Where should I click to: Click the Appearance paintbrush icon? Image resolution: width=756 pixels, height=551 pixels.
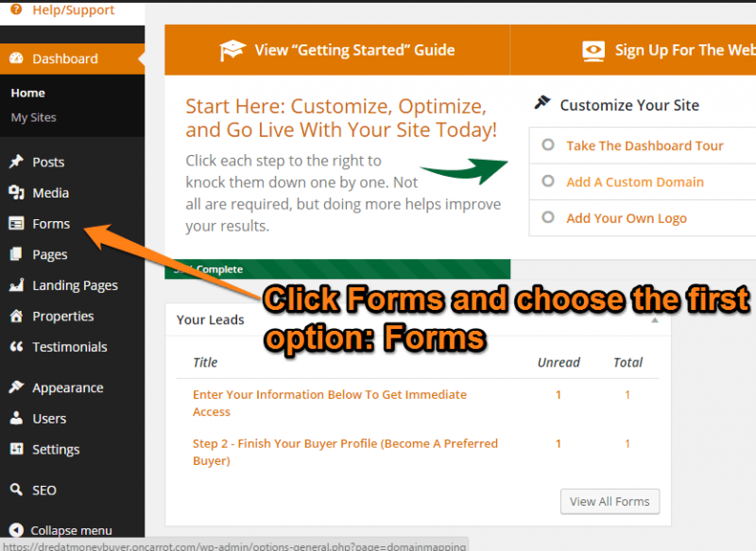pyautogui.click(x=16, y=387)
